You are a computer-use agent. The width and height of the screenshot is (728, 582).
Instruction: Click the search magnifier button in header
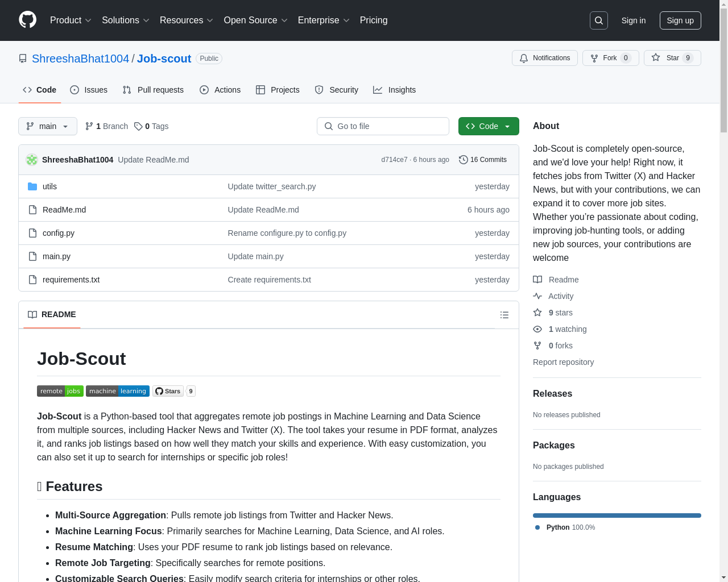click(599, 20)
